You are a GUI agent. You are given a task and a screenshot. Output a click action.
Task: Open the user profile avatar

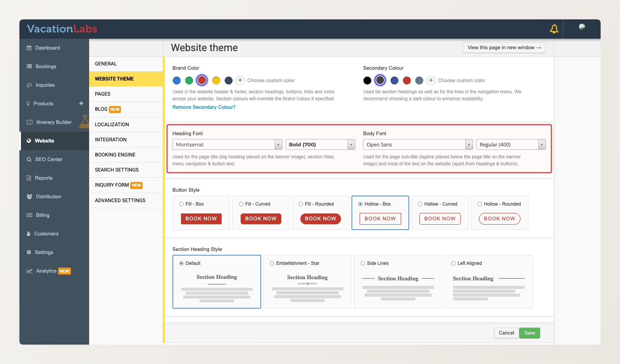point(582,27)
